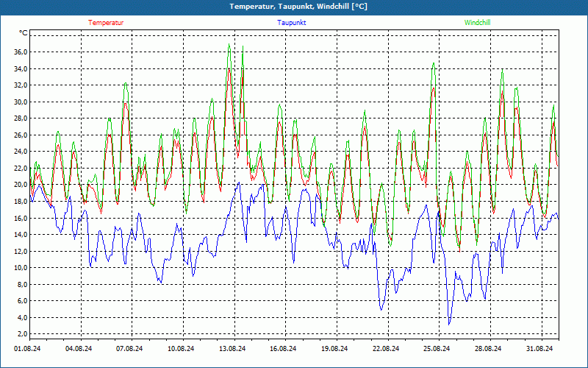
Task: Select the 07.08.24 date label
Action: 129,348
